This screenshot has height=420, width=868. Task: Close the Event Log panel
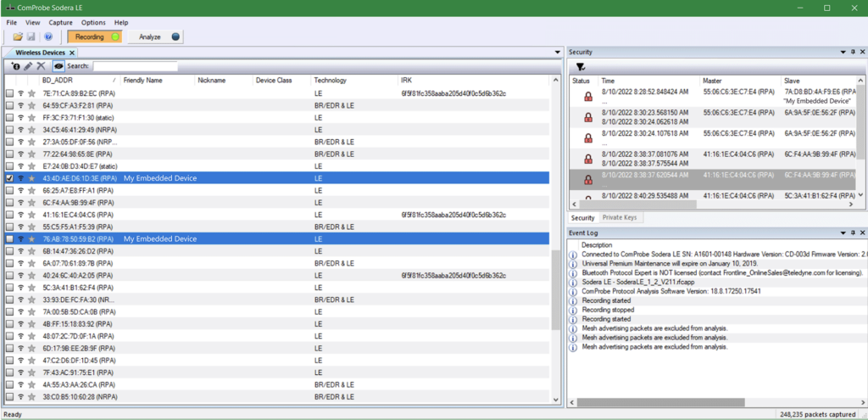click(x=862, y=233)
